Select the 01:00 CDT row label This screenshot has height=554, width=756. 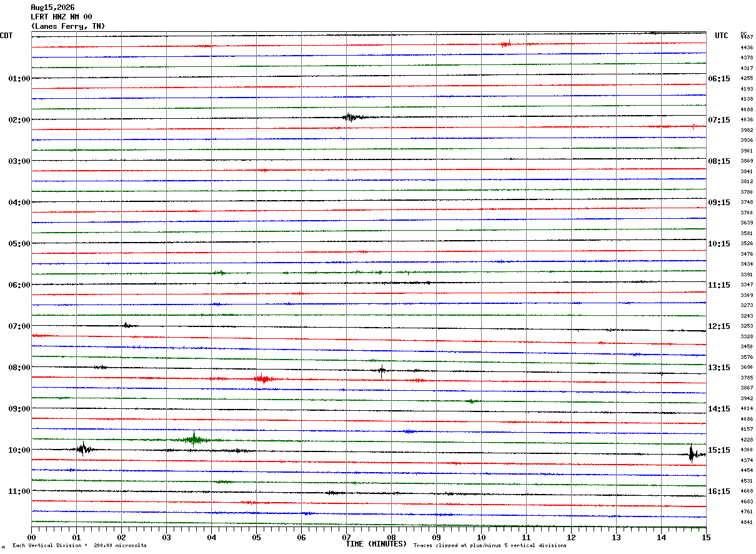click(x=19, y=79)
